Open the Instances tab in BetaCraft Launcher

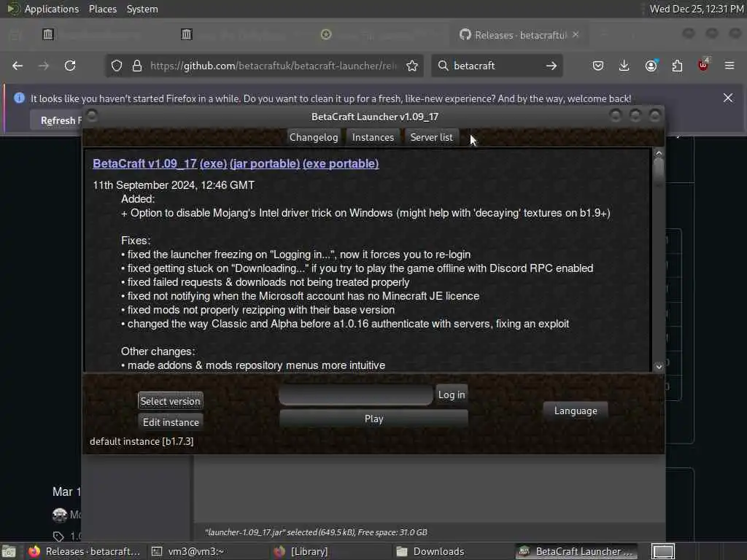(x=373, y=137)
